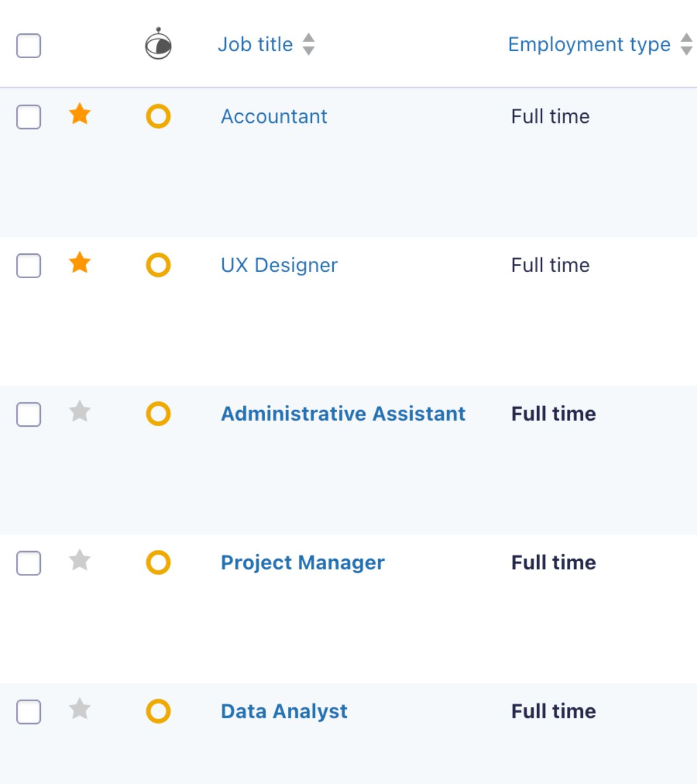Click the status circle next to UX Designer
Screen dimensions: 697x784
(158, 265)
